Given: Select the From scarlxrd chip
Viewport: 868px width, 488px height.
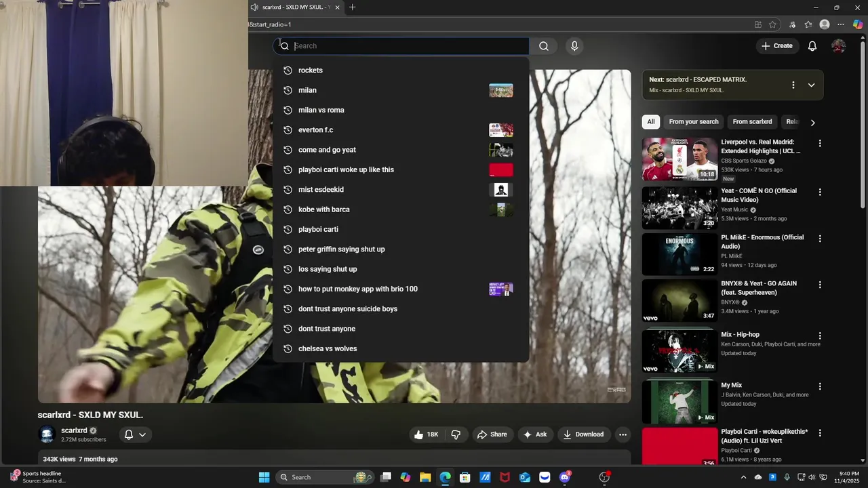Looking at the screenshot, I should point(752,122).
